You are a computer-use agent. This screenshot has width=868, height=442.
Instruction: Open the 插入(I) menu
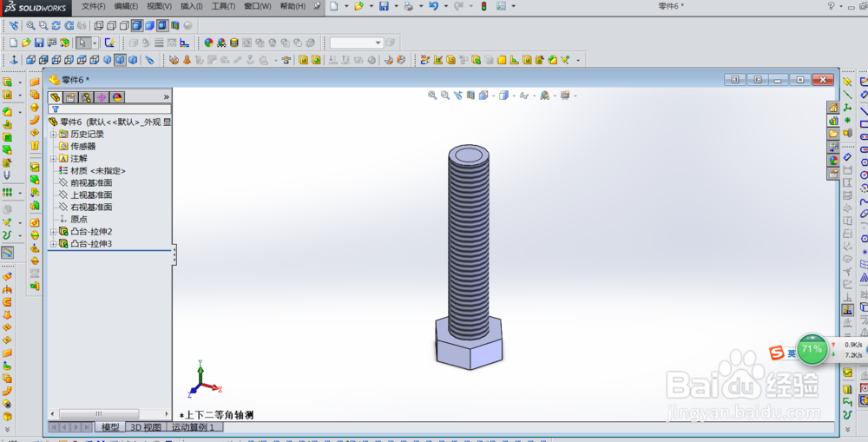[192, 6]
